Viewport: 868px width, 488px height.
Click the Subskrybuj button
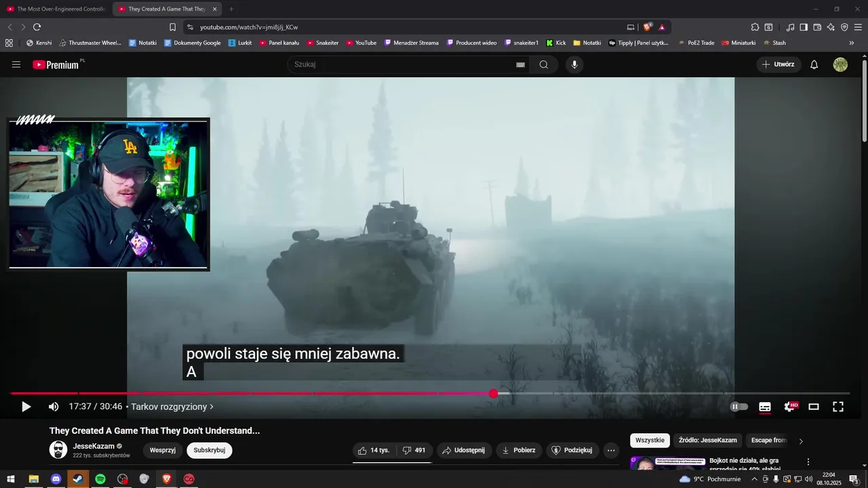210,450
